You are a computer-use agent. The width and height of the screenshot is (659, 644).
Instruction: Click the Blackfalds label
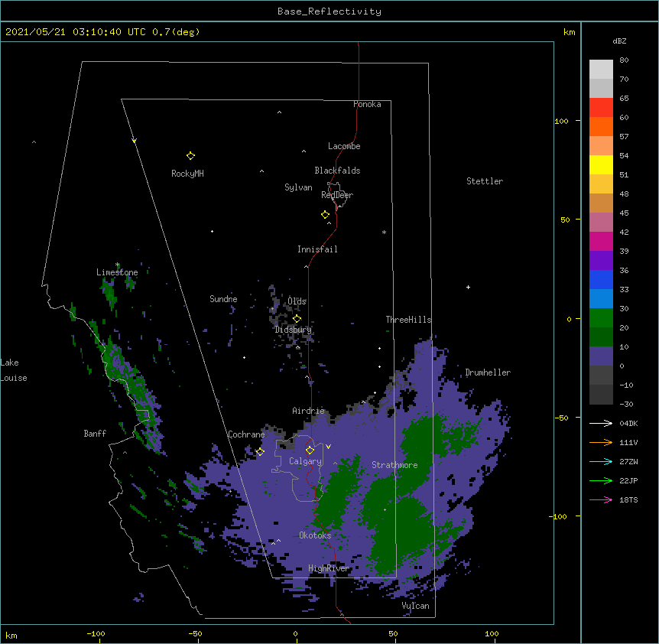tap(337, 171)
